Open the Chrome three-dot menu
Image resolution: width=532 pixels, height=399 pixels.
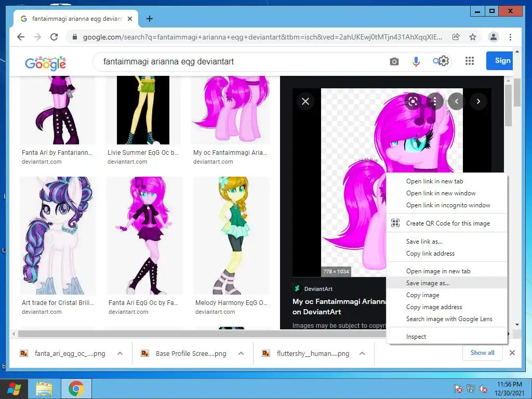510,37
